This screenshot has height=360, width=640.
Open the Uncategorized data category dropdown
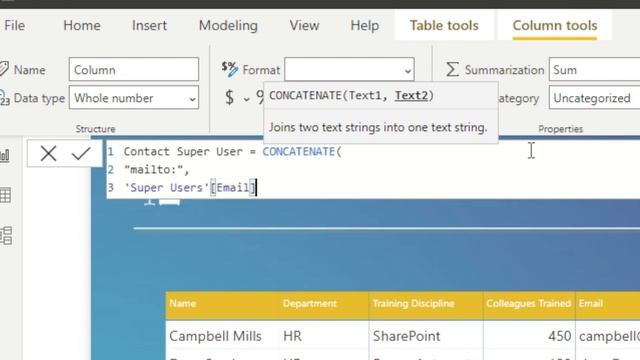[x=594, y=98]
